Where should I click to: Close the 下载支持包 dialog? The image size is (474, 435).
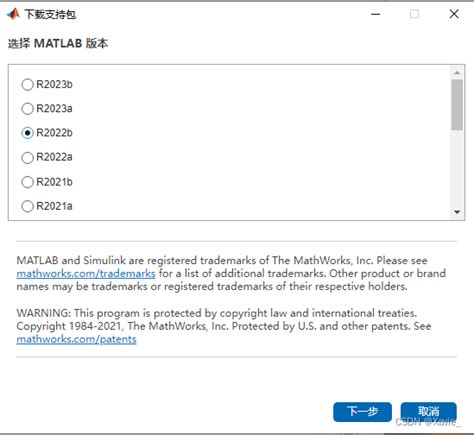coord(454,14)
